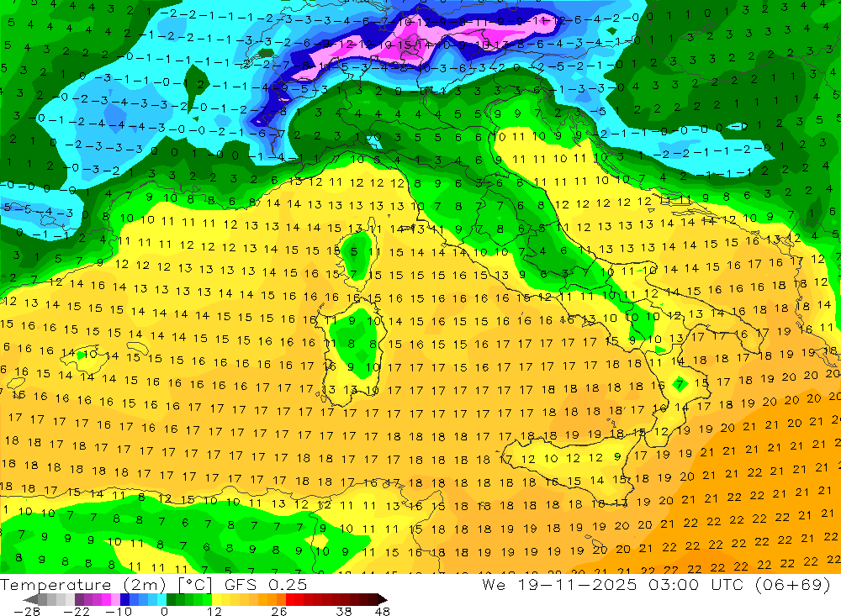Click the "(06+69)" forecast run label
This screenshot has height=616, width=841.
point(795,584)
